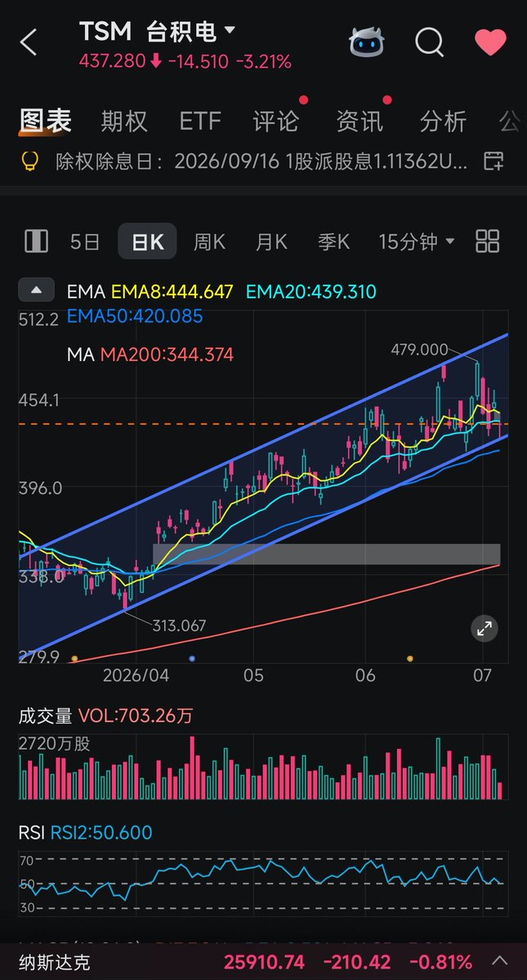Screen dimensions: 527x980
Task: Toggle the heart favorite icon
Action: pyautogui.click(x=490, y=42)
